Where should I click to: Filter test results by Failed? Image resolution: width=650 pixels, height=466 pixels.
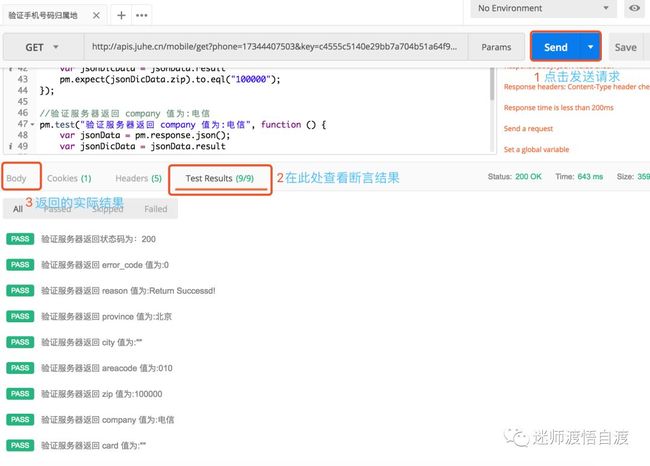tap(156, 209)
